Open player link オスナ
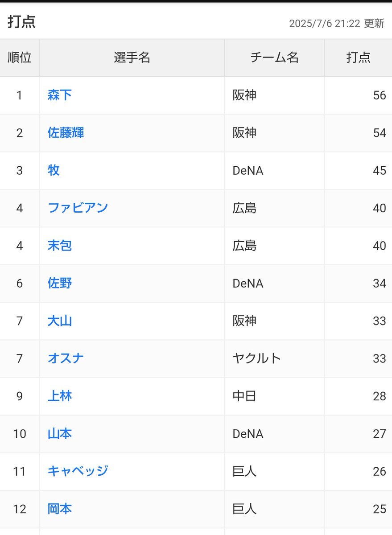 point(66,358)
